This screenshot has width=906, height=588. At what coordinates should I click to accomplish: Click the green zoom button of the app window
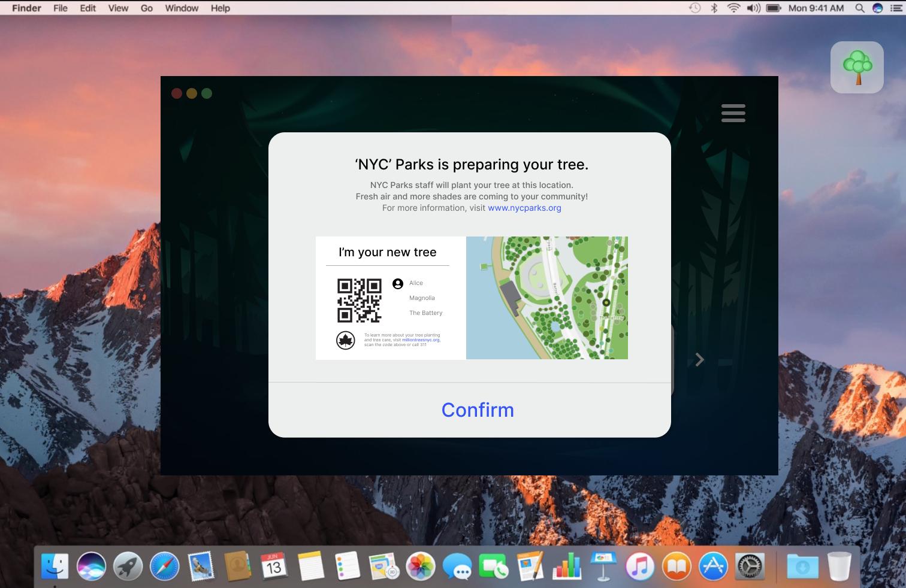(207, 93)
